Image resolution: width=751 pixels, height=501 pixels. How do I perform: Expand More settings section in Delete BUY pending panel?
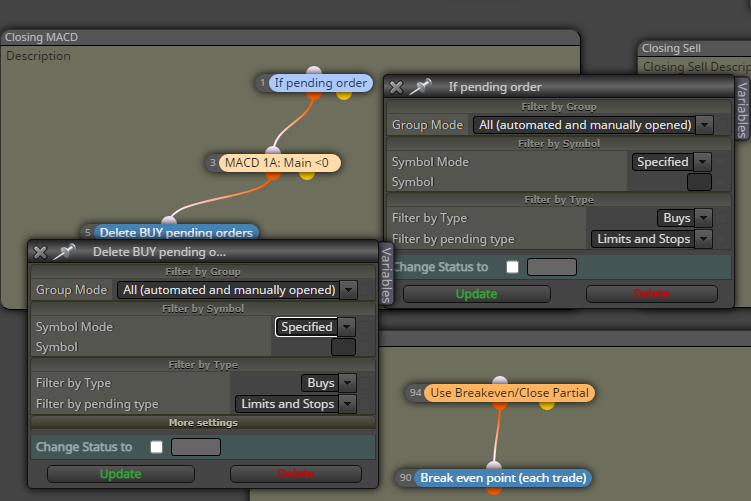pyautogui.click(x=203, y=422)
